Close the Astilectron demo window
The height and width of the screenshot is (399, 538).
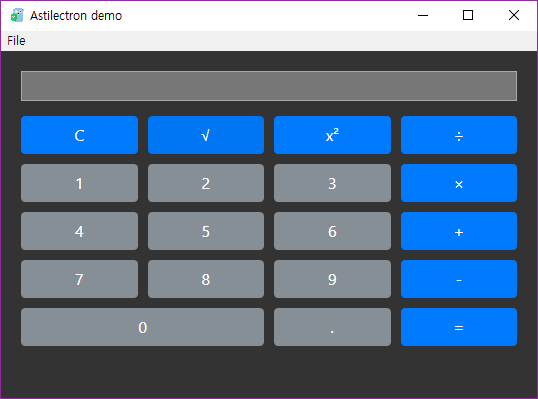(x=514, y=15)
